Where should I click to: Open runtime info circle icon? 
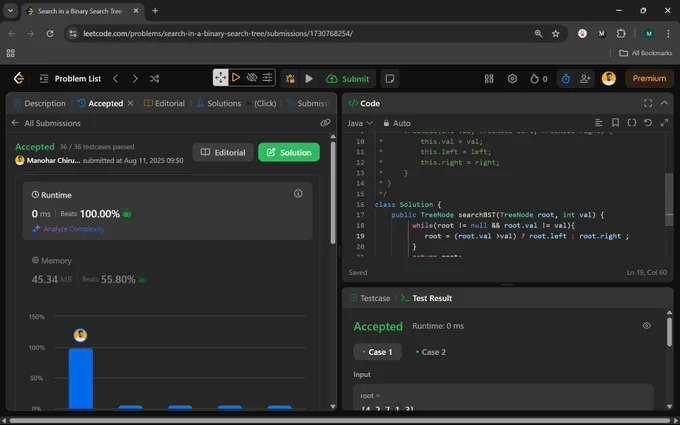pos(298,193)
